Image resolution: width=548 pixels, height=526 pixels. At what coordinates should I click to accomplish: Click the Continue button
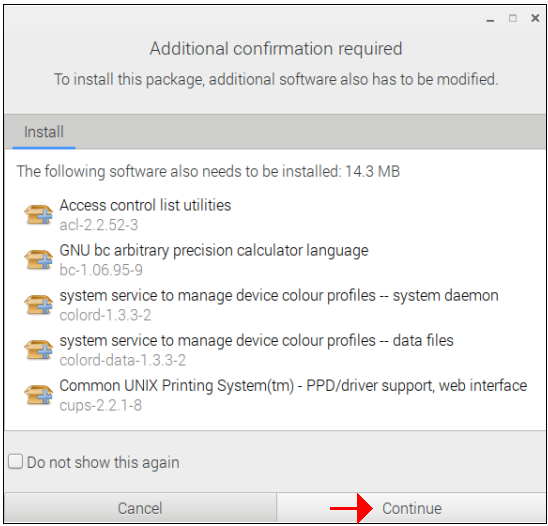411,508
